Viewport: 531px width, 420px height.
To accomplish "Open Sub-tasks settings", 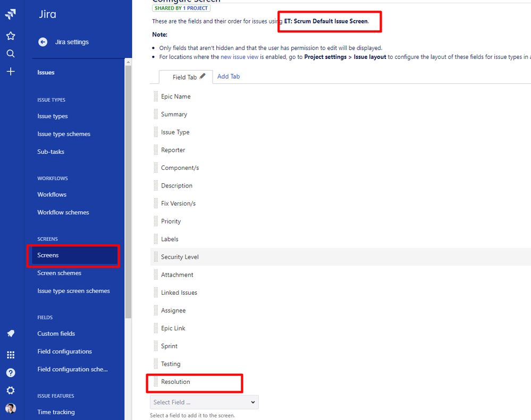I will 51,152.
